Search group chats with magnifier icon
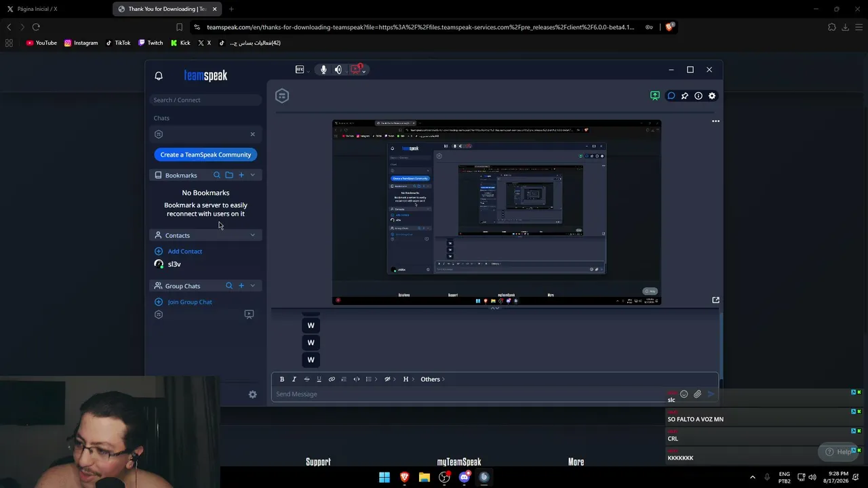Viewport: 868px width, 488px height. pyautogui.click(x=229, y=286)
